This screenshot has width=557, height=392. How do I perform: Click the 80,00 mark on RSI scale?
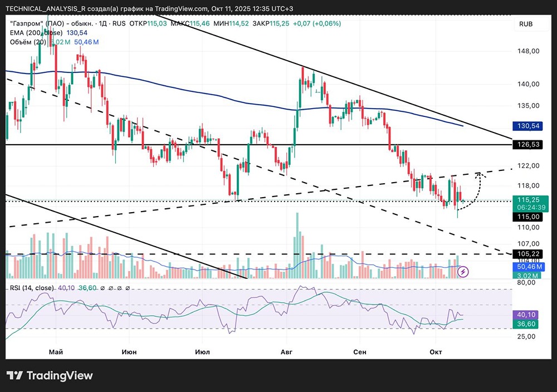[x=526, y=282]
